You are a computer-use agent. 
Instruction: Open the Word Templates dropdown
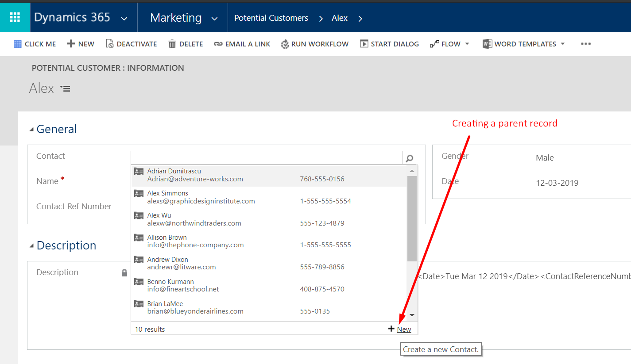pyautogui.click(x=563, y=44)
